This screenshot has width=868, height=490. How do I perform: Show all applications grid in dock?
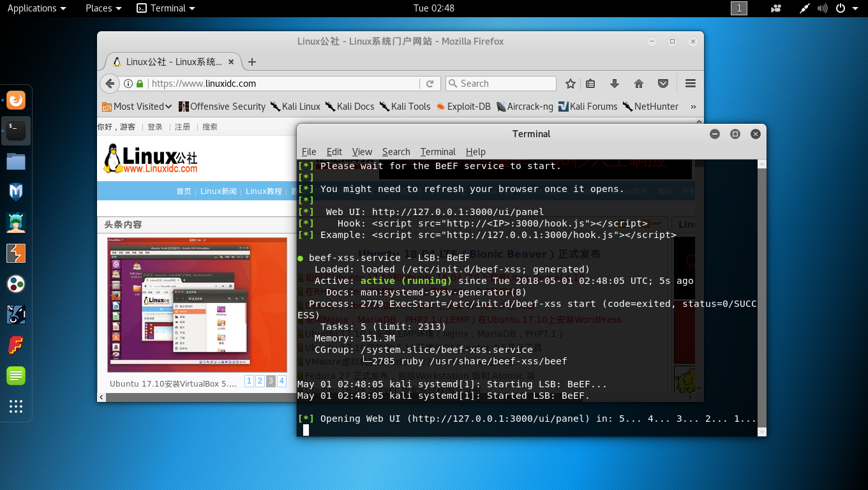tap(16, 406)
